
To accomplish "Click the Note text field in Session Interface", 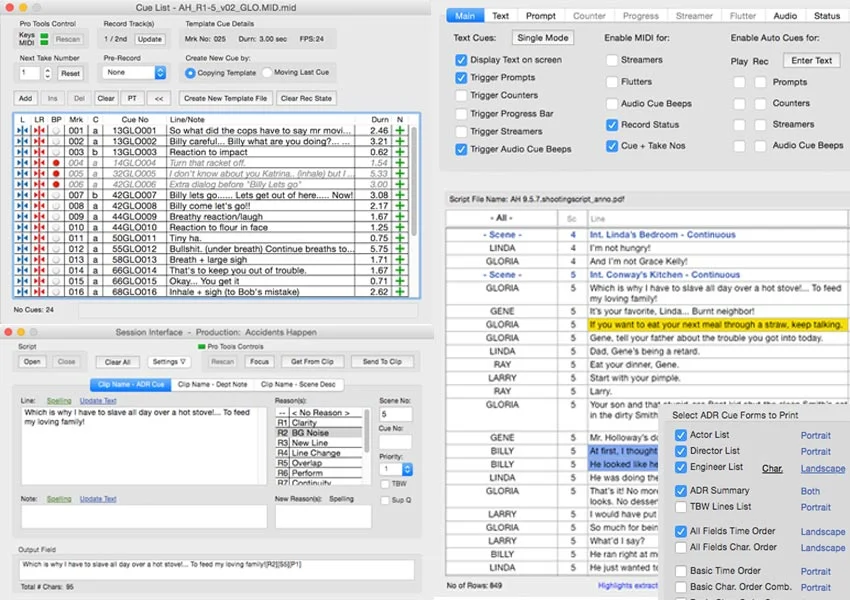I will [x=144, y=517].
